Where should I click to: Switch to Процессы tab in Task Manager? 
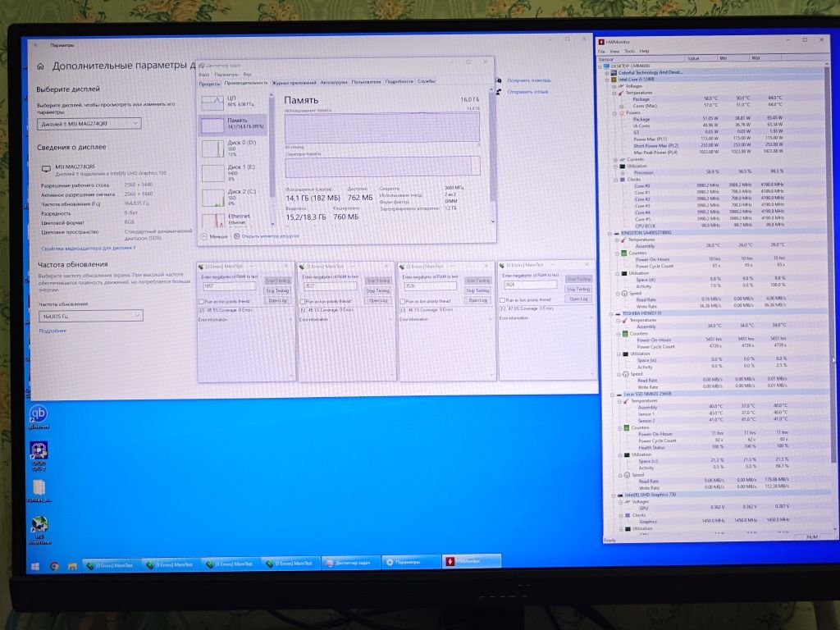tap(209, 84)
